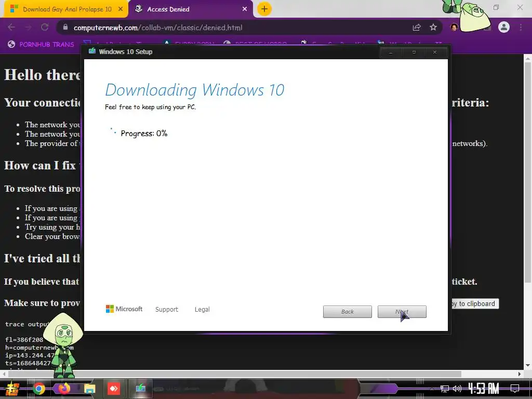
Task: Open the red AnyDesk icon in taskbar
Action: pos(114,389)
